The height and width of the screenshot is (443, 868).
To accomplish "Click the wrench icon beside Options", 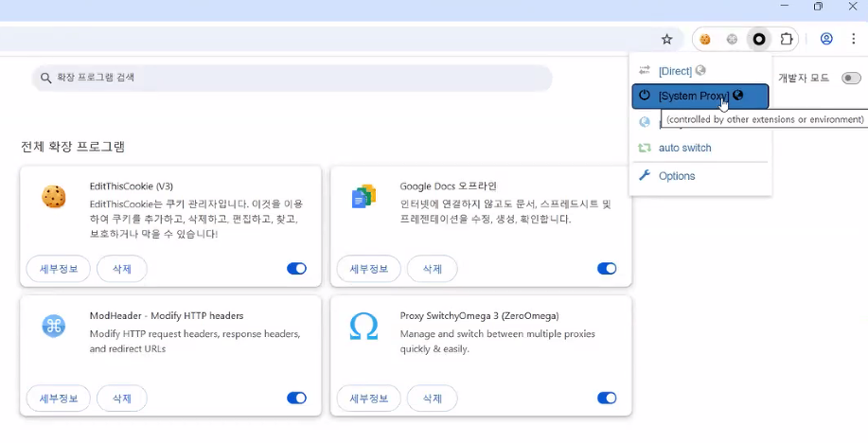I will [x=644, y=175].
